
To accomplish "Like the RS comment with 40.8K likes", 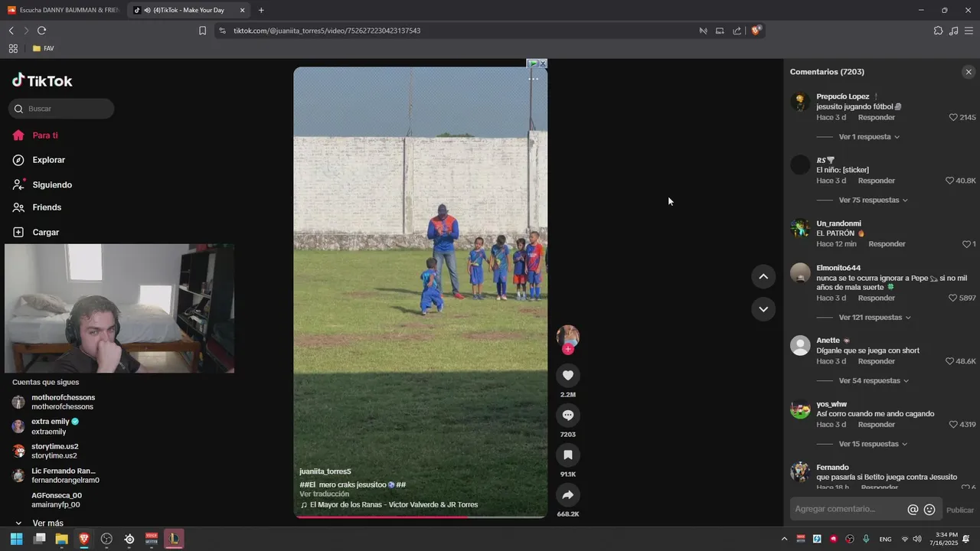I will tap(950, 181).
